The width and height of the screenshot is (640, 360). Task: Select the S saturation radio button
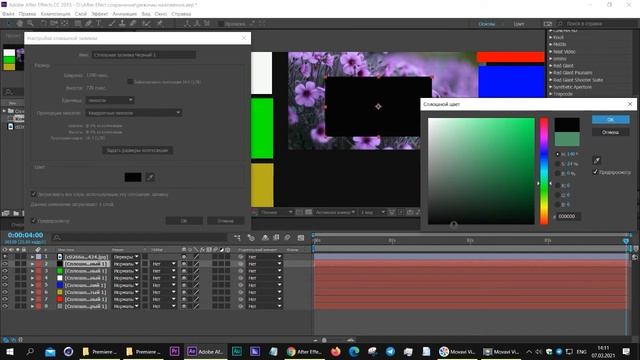pos(558,164)
